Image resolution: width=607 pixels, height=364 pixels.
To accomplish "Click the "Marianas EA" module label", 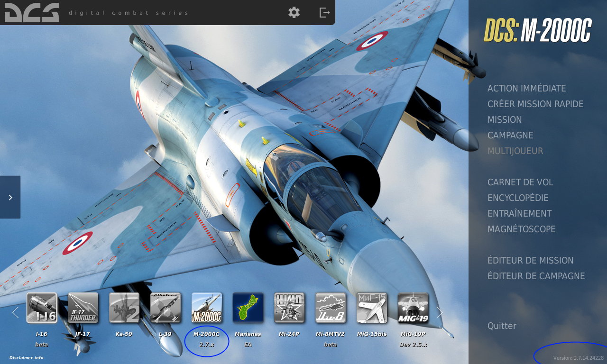I will coord(248,339).
